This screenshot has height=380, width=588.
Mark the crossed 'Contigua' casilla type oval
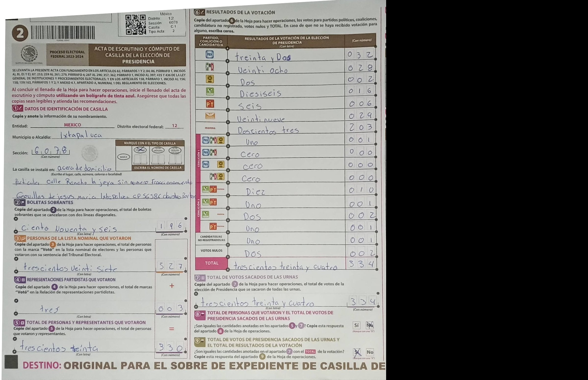pyautogui.click(x=140, y=150)
